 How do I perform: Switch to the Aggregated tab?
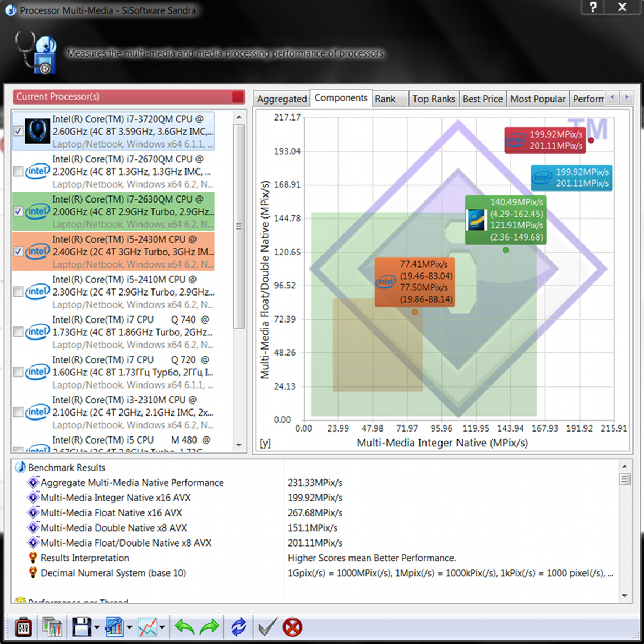pos(282,99)
